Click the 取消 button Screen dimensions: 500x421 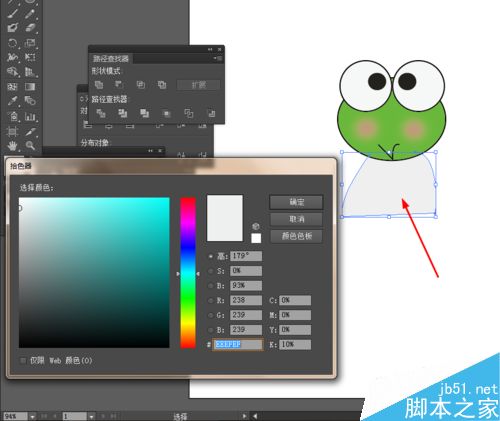coord(296,219)
